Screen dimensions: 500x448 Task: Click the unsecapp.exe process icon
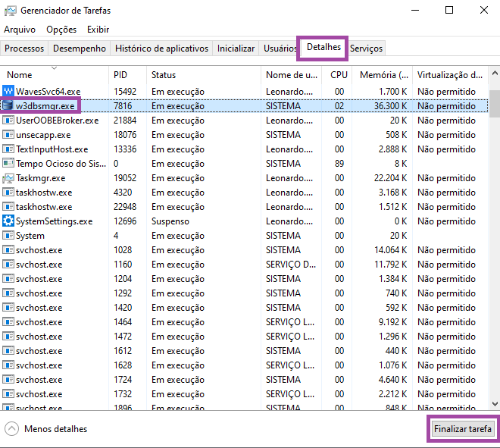[x=8, y=135]
